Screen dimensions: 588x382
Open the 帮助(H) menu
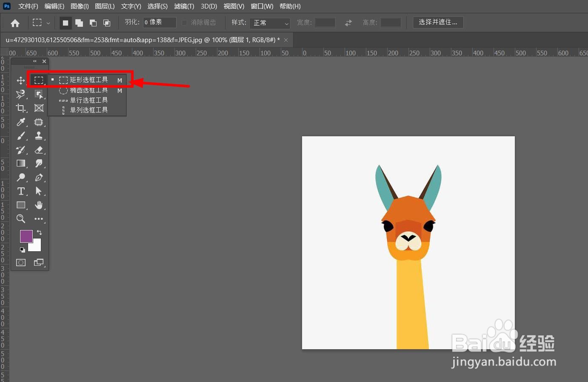coord(290,6)
